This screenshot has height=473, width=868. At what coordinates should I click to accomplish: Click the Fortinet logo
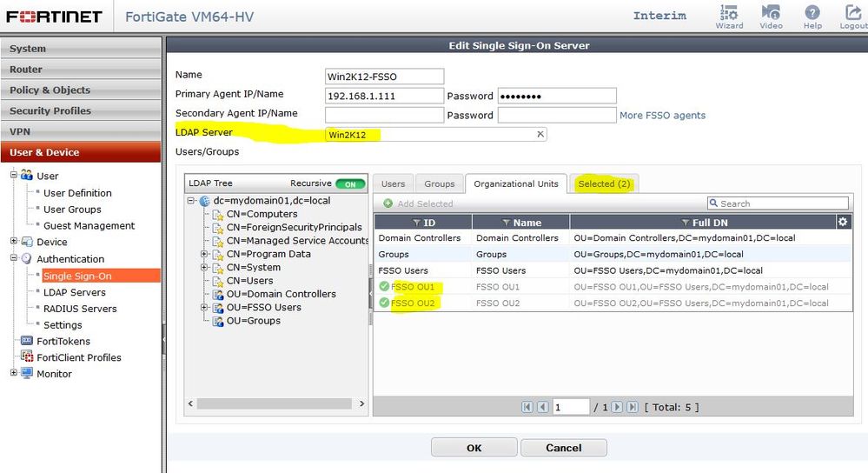[54, 16]
